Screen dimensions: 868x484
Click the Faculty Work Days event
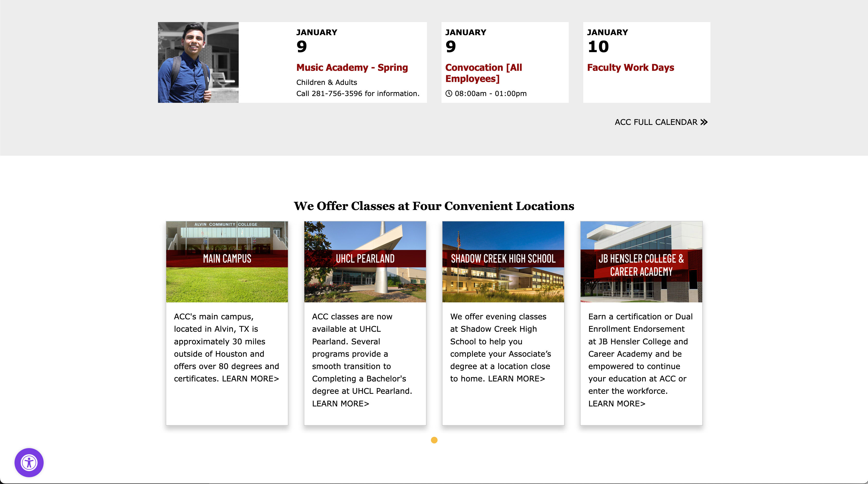point(631,67)
